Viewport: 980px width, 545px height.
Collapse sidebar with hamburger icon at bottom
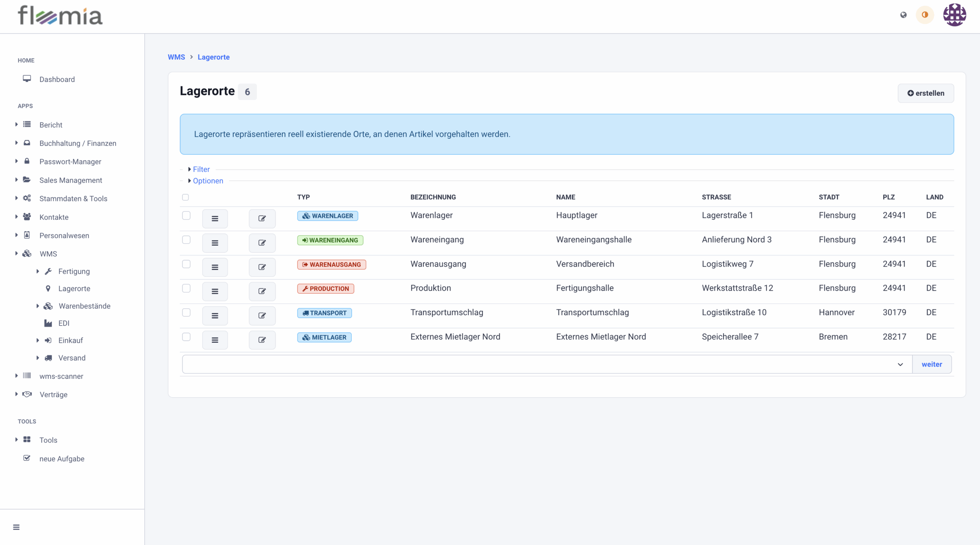click(16, 527)
